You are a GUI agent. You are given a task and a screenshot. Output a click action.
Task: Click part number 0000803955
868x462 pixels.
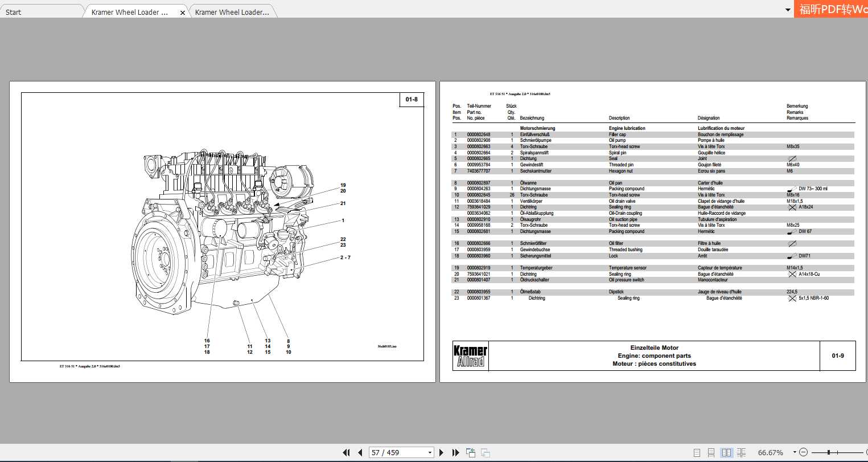pyautogui.click(x=479, y=292)
